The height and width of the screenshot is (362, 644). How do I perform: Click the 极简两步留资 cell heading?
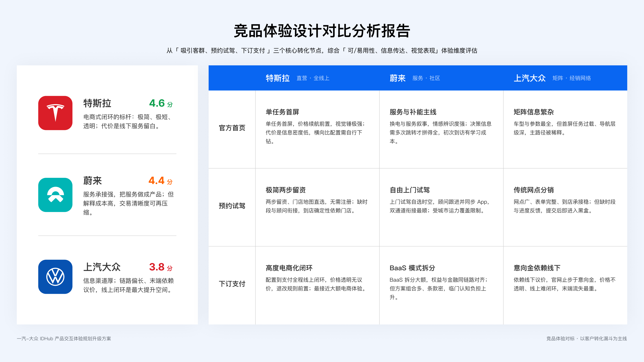click(x=286, y=190)
